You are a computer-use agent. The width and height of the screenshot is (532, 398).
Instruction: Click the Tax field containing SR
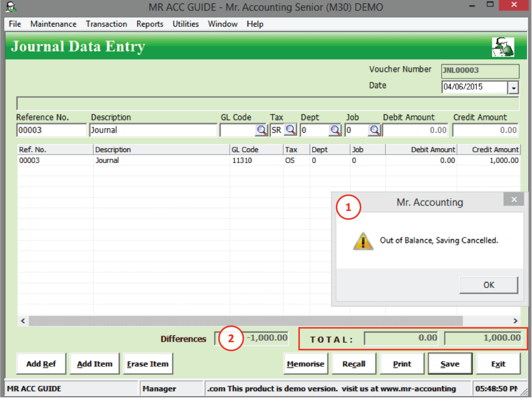tap(277, 130)
